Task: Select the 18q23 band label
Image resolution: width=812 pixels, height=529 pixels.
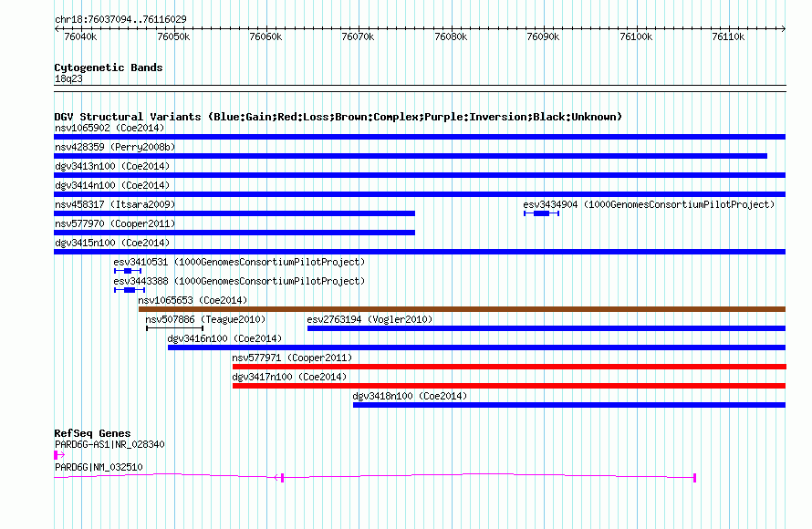Action: (x=68, y=78)
